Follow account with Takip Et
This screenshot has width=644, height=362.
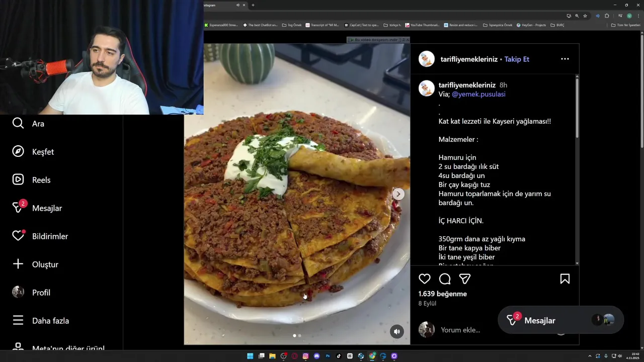point(517,59)
